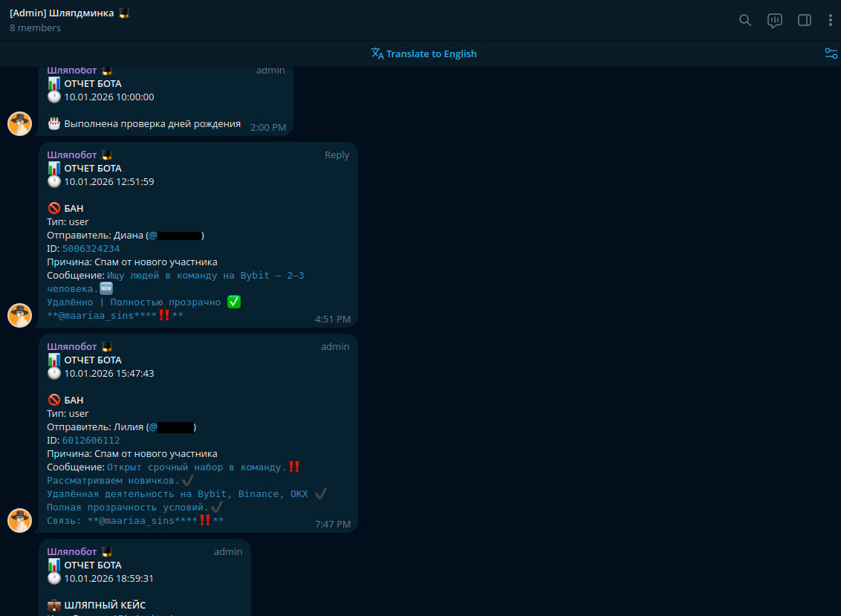Image resolution: width=841 pixels, height=616 pixels.
Task: Open search in chat header
Action: 744,20
